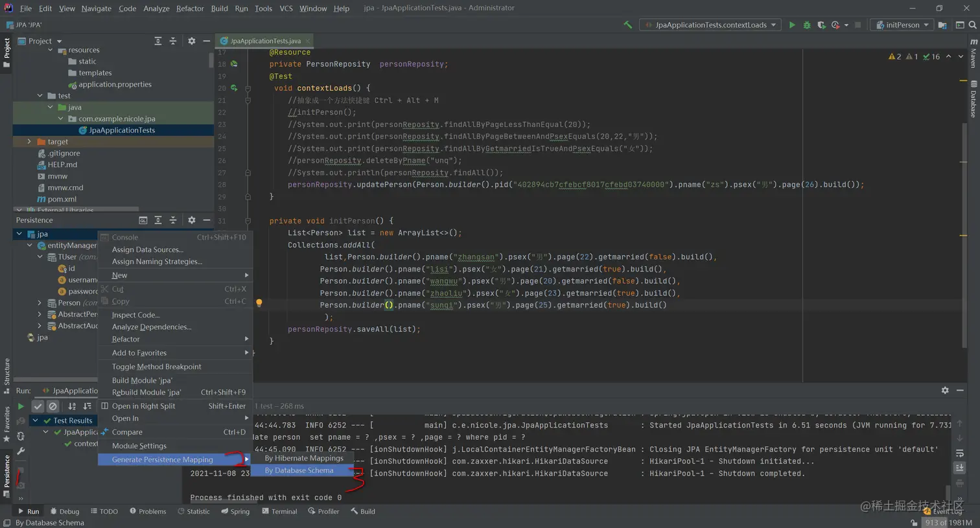Open Project panel settings gear
The height and width of the screenshot is (528, 980).
pos(191,41)
